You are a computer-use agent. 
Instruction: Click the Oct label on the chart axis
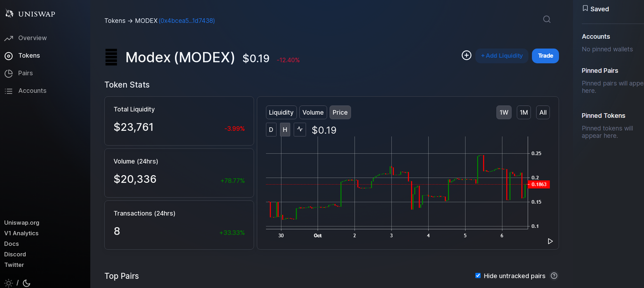point(317,235)
